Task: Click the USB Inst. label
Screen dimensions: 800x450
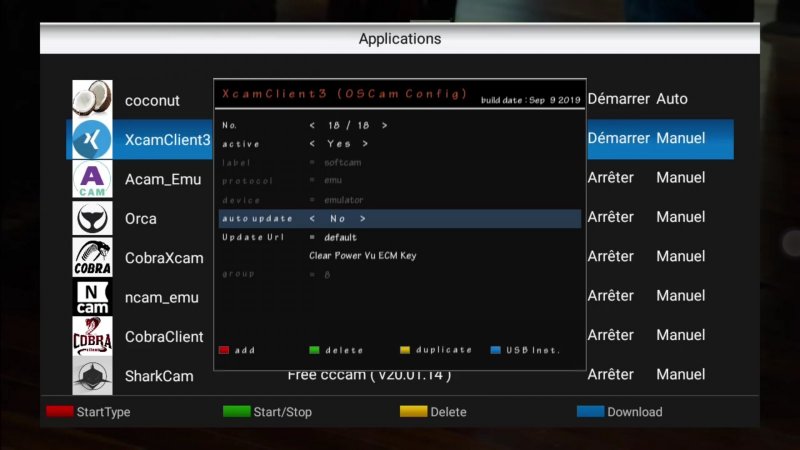Action: 533,350
